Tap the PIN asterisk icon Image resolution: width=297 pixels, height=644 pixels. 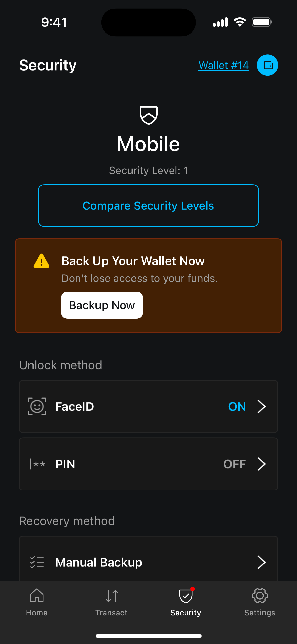(x=38, y=464)
